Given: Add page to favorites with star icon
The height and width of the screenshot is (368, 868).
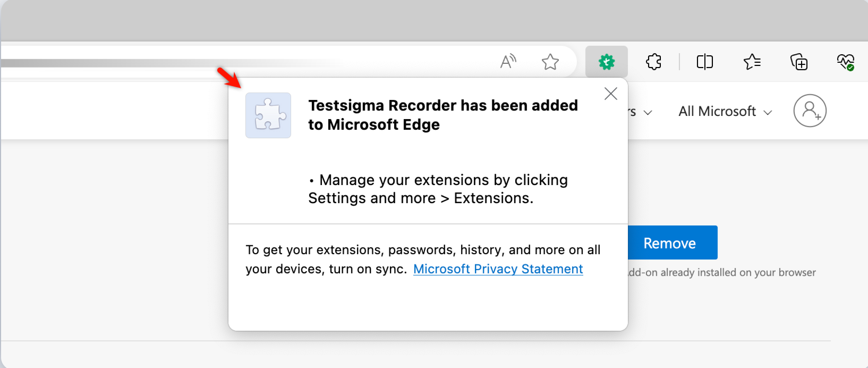Looking at the screenshot, I should point(550,62).
